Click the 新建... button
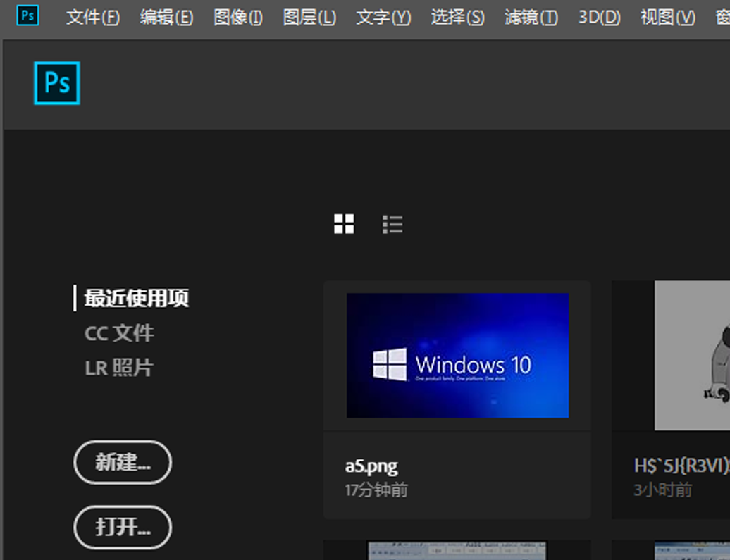The width and height of the screenshot is (730, 560). pyautogui.click(x=123, y=462)
